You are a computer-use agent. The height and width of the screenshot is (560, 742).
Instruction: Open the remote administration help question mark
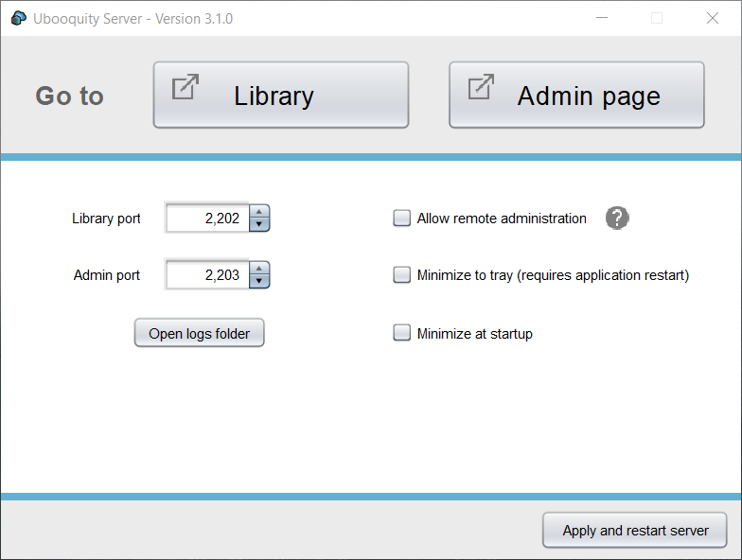[617, 218]
